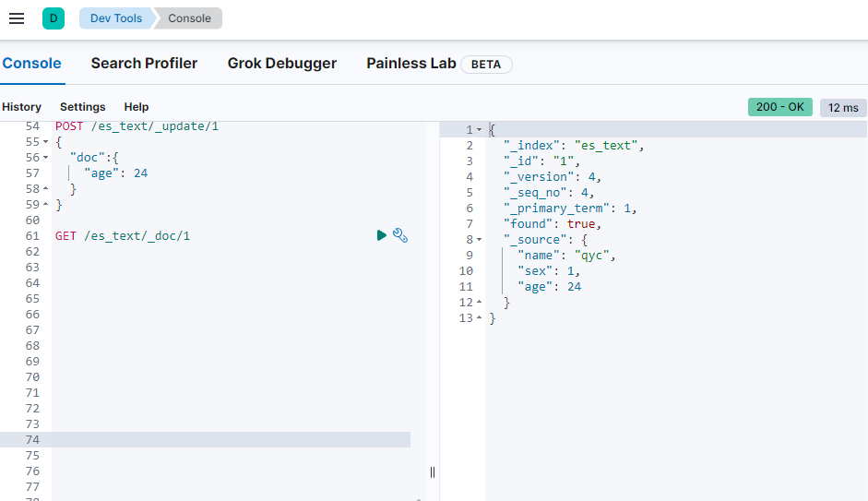Fold the _source object at line 8
The width and height of the screenshot is (868, 501).
479,240
